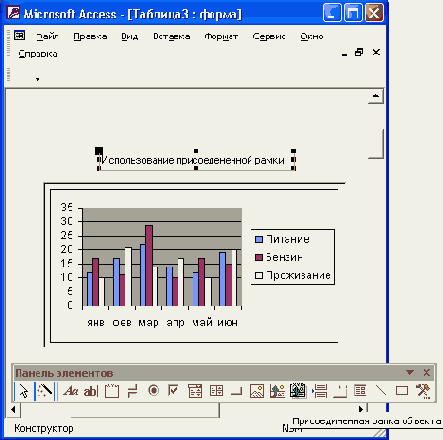Select the Bound Object Frame tool
Image resolution: width=443 pixels, height=440 pixels.
pyautogui.click(x=298, y=390)
